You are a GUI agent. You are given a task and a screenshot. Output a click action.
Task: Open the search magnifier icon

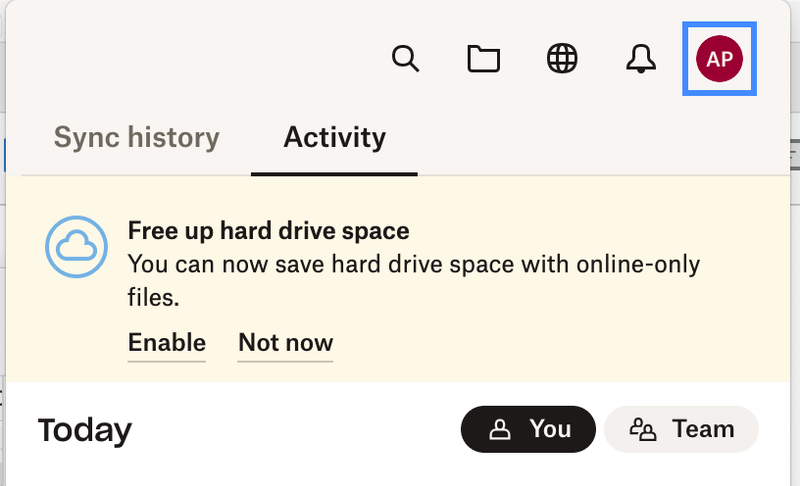tap(404, 59)
